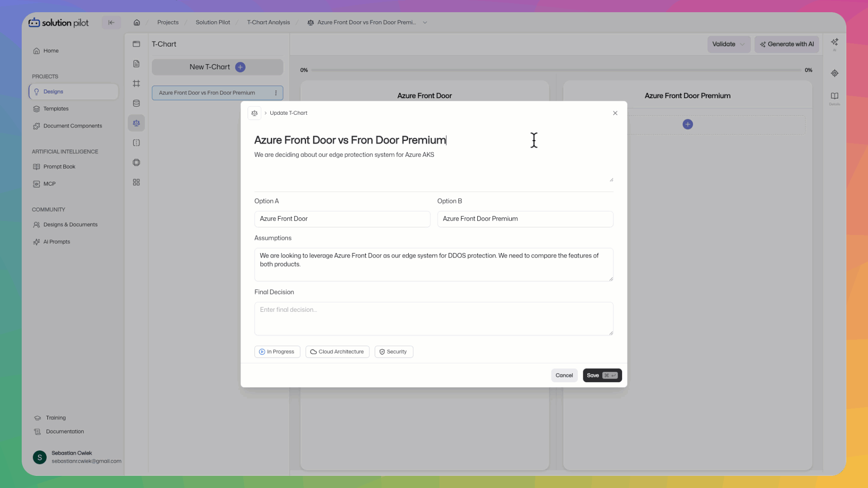Open the document icon in the tool strip
Viewport: 868px width, 488px height.
136,64
